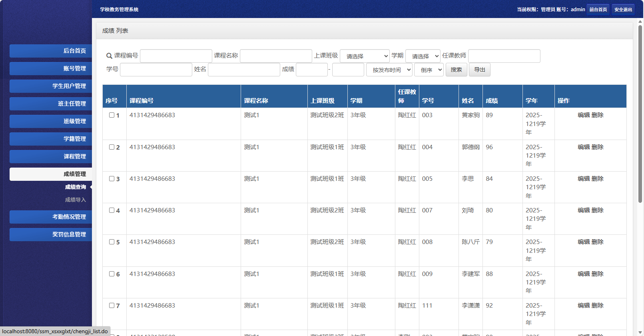Open 考勤情况管理 sidebar menu
The height and width of the screenshot is (336, 644).
click(51, 217)
